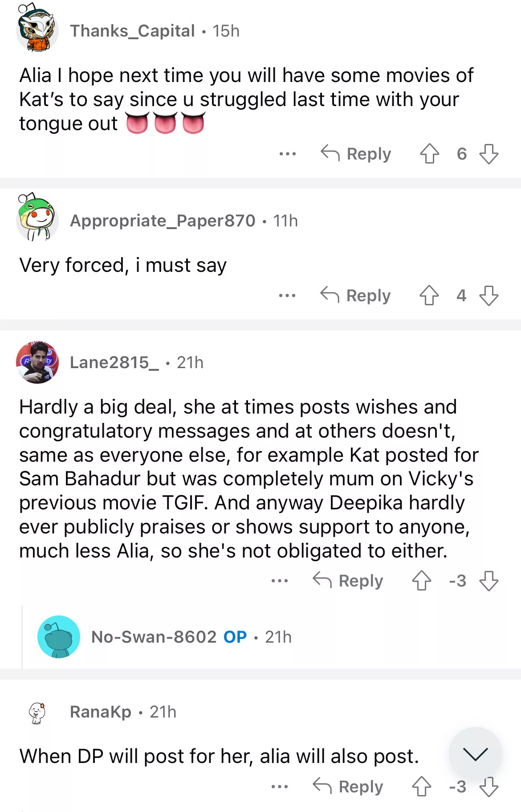Tap Lane2815_'s profile avatar picture
Screen dimensions: 521x812
click(37, 362)
